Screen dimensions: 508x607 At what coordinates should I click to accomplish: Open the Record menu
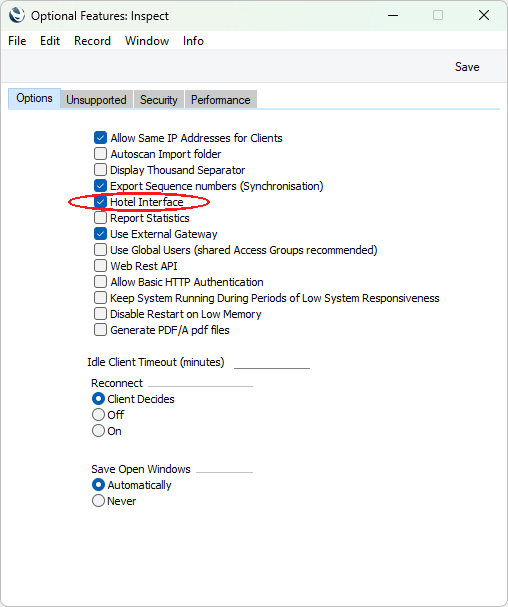[x=92, y=41]
